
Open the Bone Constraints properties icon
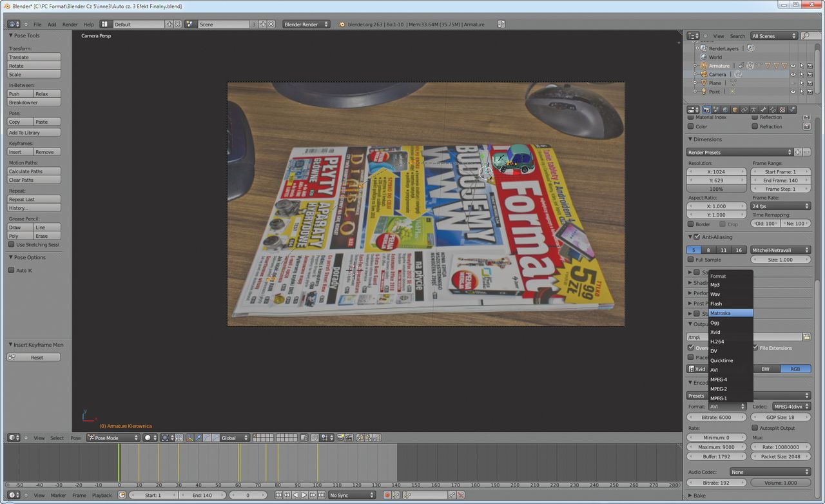pyautogui.click(x=773, y=110)
